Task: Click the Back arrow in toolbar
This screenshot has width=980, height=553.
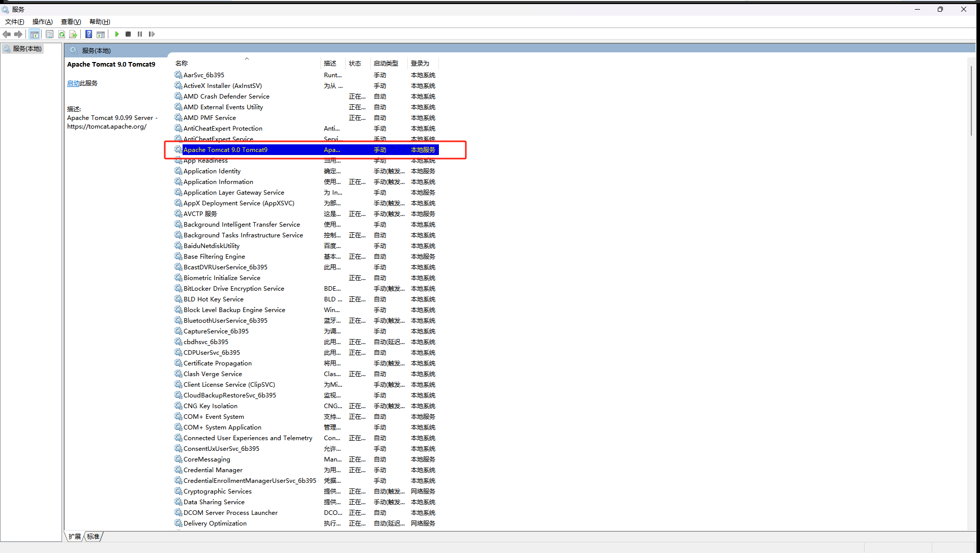Action: click(7, 34)
